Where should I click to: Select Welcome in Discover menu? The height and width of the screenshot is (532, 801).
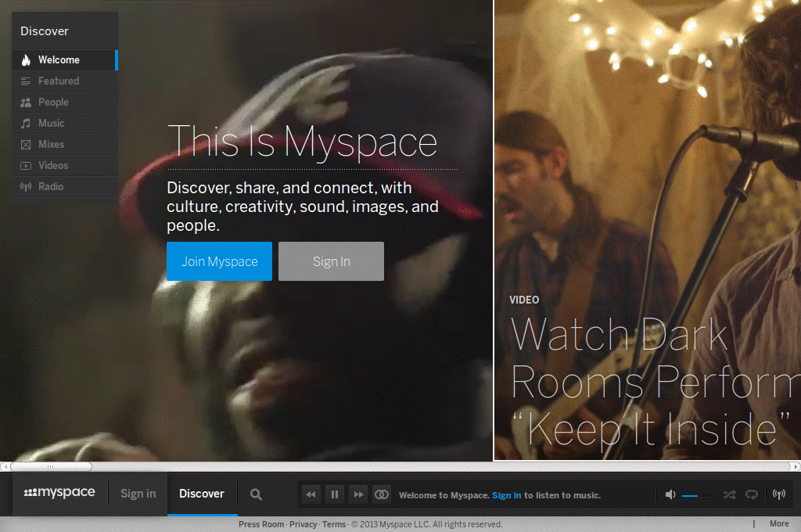(65, 59)
